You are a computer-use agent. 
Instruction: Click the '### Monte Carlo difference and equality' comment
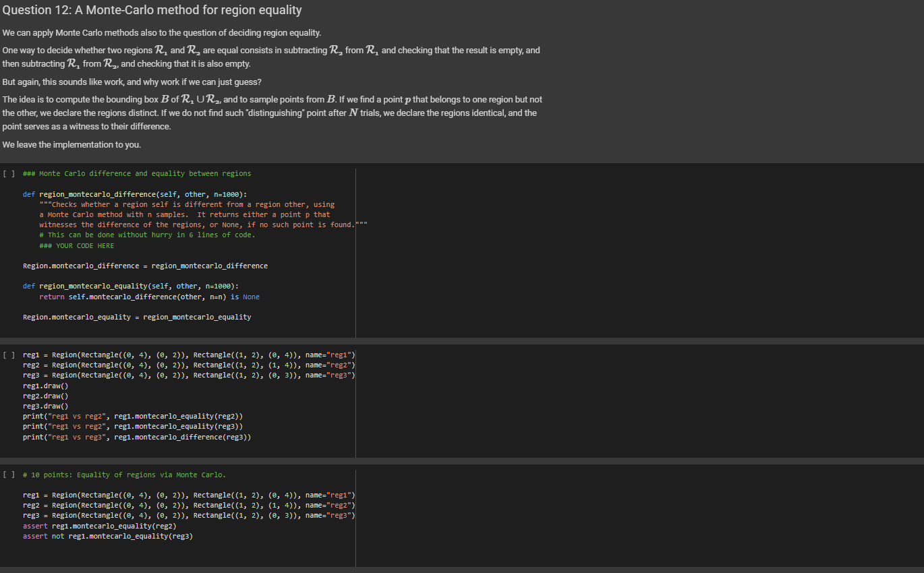137,173
